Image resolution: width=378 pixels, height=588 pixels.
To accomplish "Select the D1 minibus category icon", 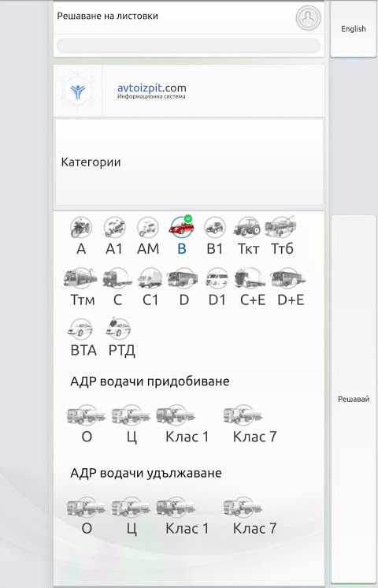I will [x=217, y=278].
